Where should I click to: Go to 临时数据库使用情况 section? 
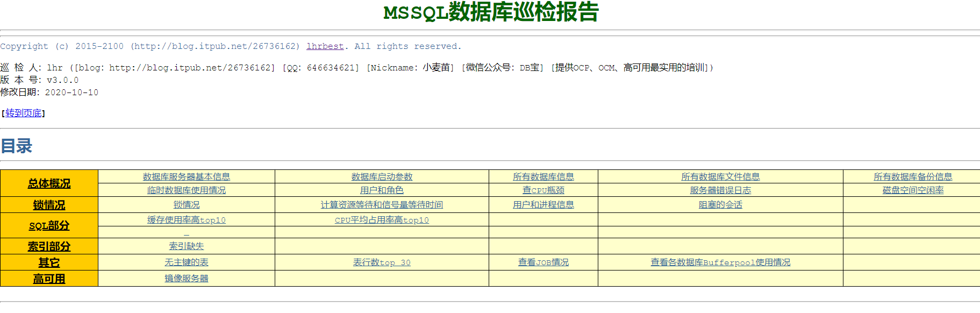pos(187,190)
